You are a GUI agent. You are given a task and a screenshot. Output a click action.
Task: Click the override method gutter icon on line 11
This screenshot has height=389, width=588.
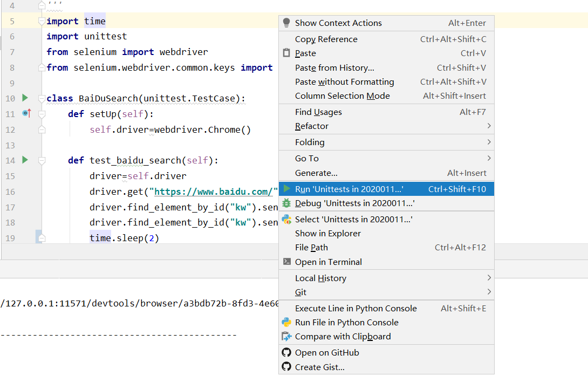point(26,113)
